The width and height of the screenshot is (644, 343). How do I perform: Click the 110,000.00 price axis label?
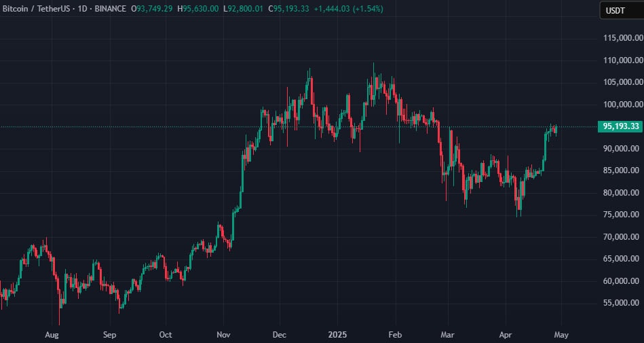click(x=623, y=60)
